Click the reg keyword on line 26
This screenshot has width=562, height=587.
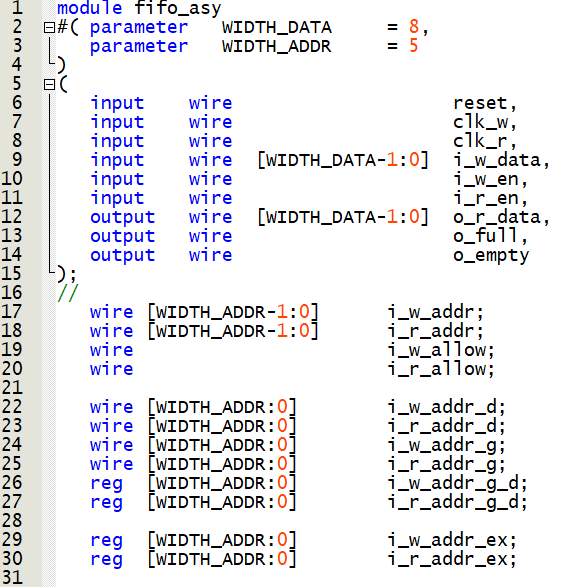pos(106,484)
